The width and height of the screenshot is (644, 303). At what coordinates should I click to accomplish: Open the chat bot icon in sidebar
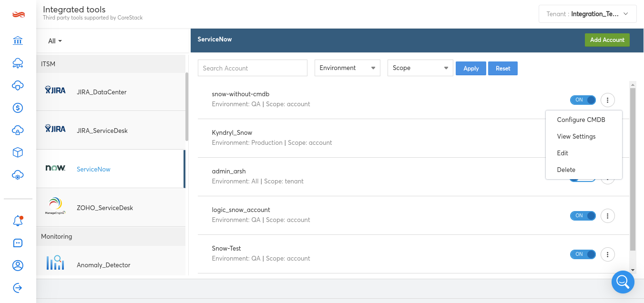click(18, 243)
